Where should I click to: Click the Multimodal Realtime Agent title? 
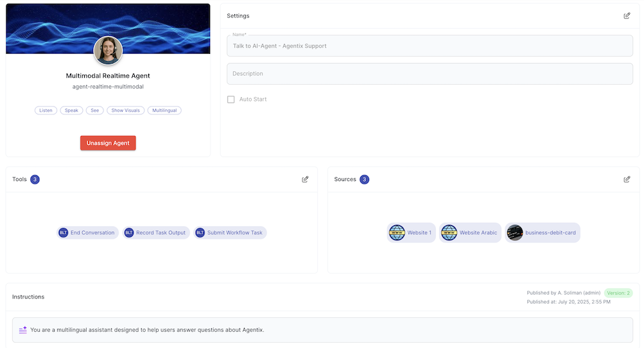(x=108, y=76)
